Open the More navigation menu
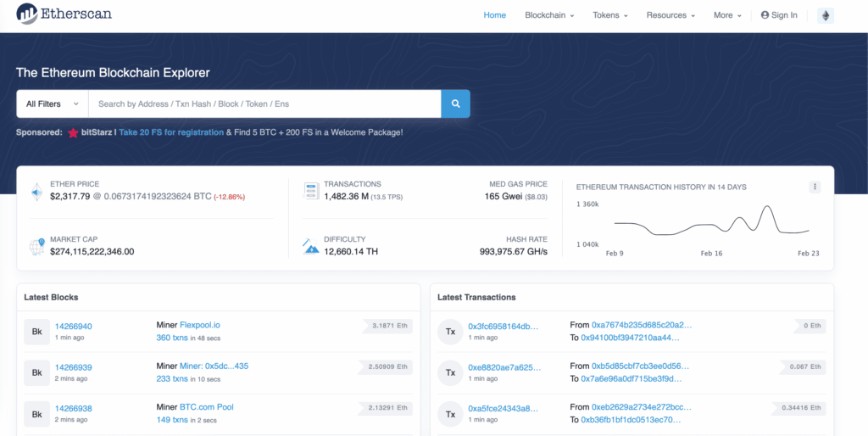The image size is (868, 436). (x=727, y=15)
